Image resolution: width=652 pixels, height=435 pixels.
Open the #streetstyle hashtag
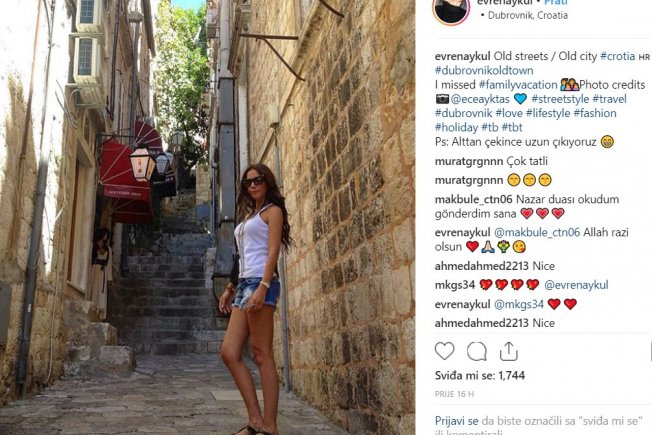(560, 99)
